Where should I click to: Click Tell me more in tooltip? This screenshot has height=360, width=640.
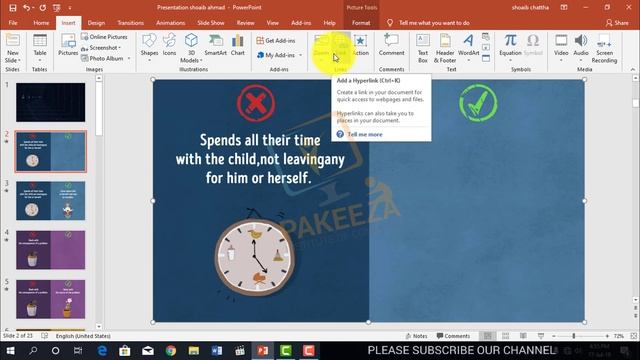(x=365, y=134)
